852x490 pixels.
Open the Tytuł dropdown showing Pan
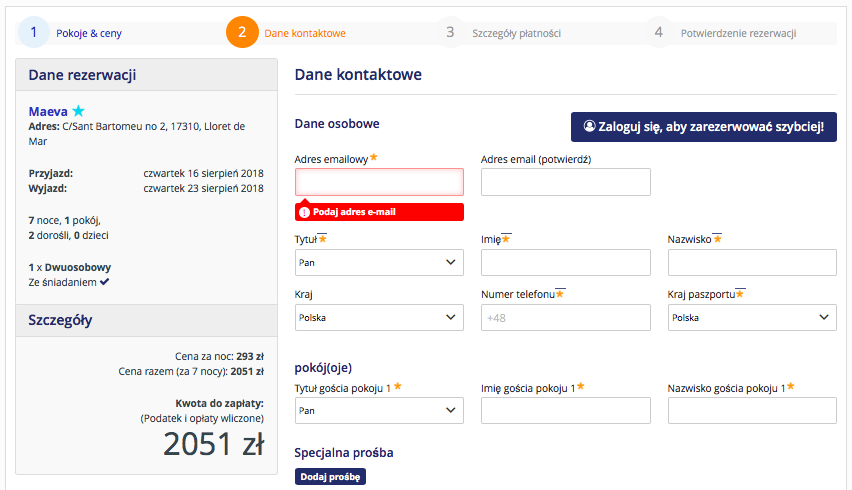[x=379, y=262]
